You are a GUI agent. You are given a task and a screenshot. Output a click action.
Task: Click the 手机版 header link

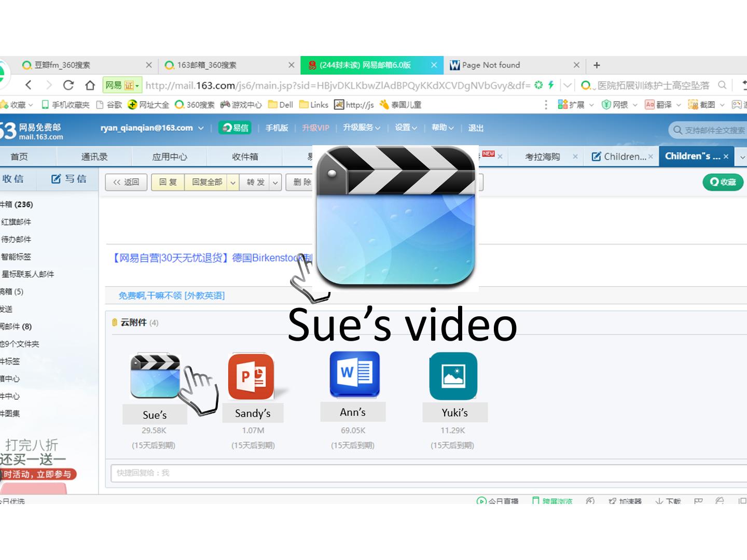pos(276,128)
